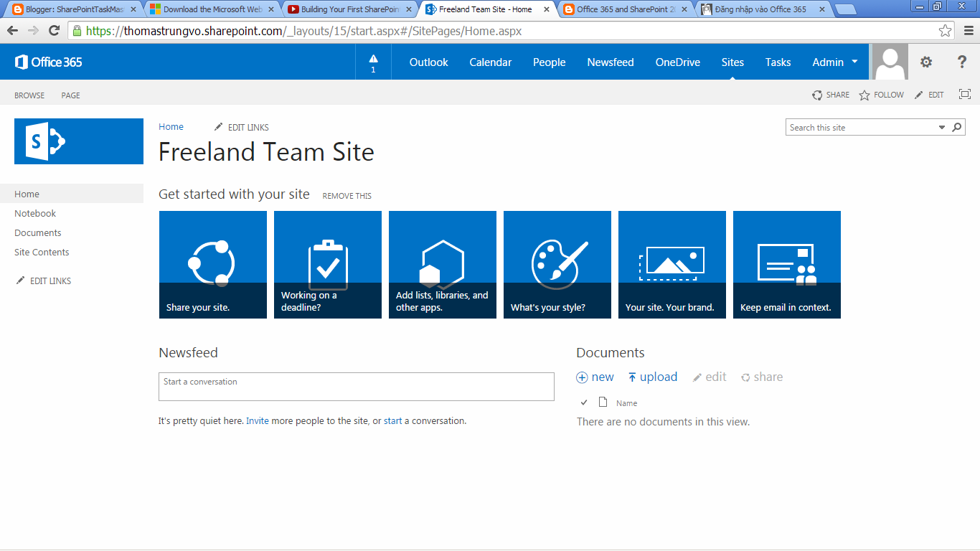Image resolution: width=980 pixels, height=551 pixels.
Task: Click the document type column icon
Action: [x=603, y=402]
